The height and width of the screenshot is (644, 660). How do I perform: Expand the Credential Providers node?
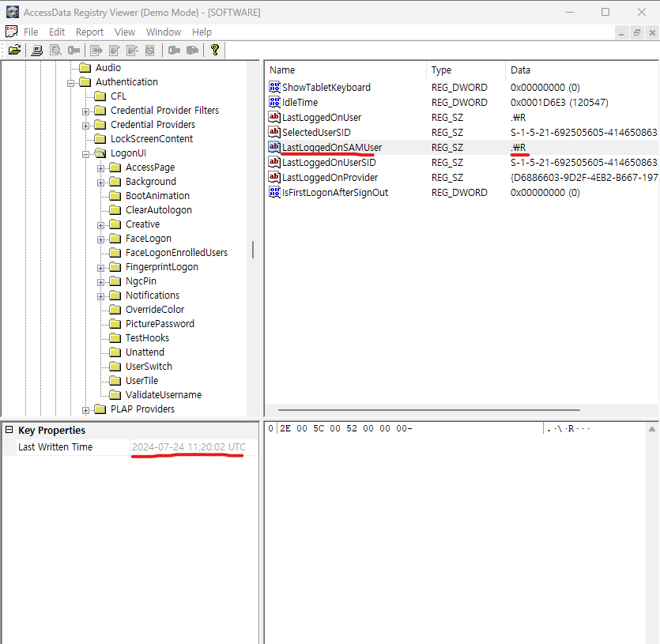pos(85,126)
